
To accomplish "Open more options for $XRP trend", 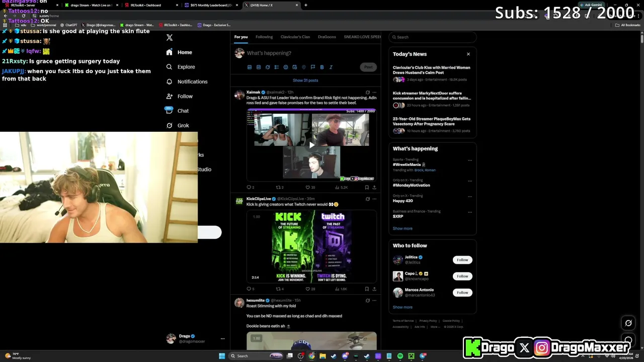I will click(x=470, y=212).
